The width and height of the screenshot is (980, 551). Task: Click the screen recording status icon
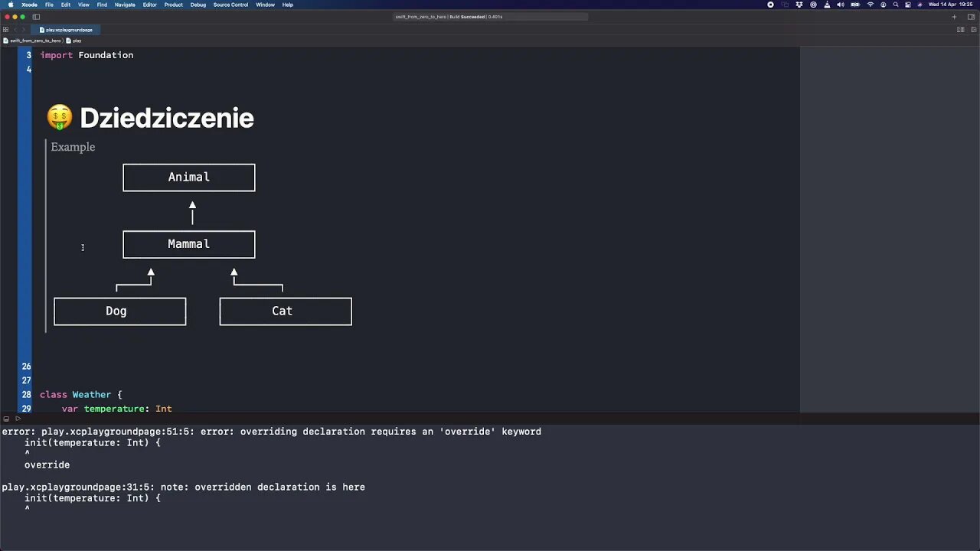770,5
